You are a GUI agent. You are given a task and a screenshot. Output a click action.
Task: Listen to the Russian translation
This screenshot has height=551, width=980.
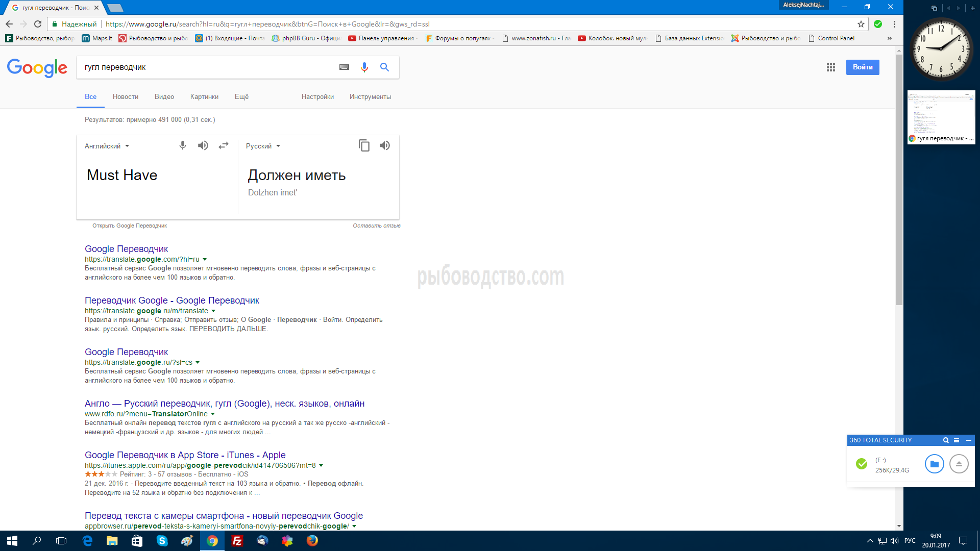[385, 145]
